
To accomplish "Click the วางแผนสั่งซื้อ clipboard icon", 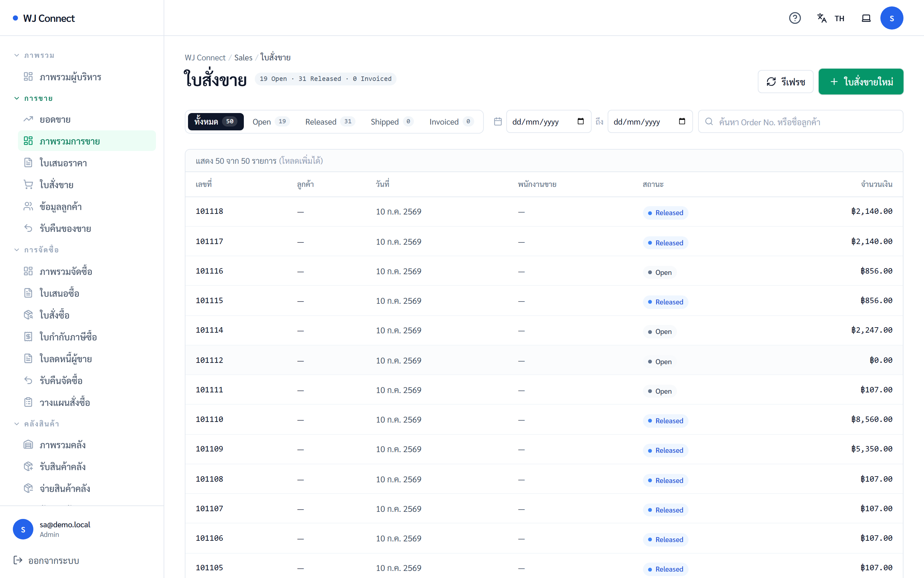I will (x=28, y=402).
